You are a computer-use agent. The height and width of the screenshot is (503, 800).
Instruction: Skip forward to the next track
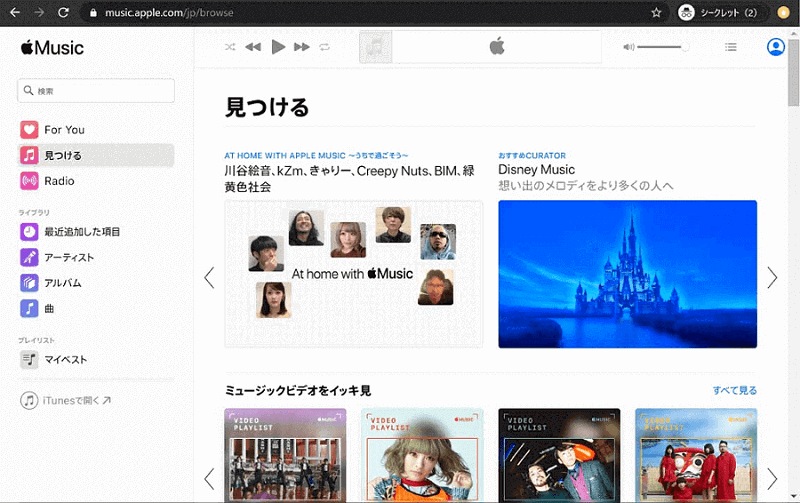[x=302, y=47]
